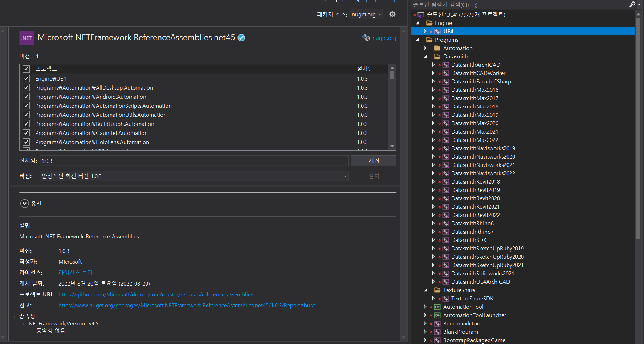Expand the UE4 project node
Screen dimensions: 644x344
tap(425, 32)
